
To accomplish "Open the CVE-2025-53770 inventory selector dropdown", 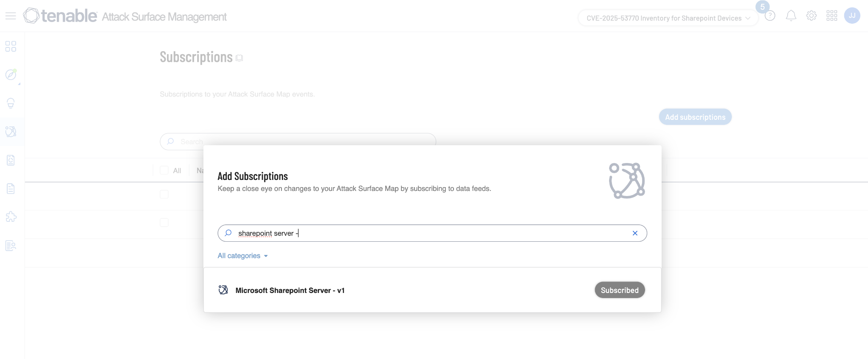I will [x=668, y=18].
